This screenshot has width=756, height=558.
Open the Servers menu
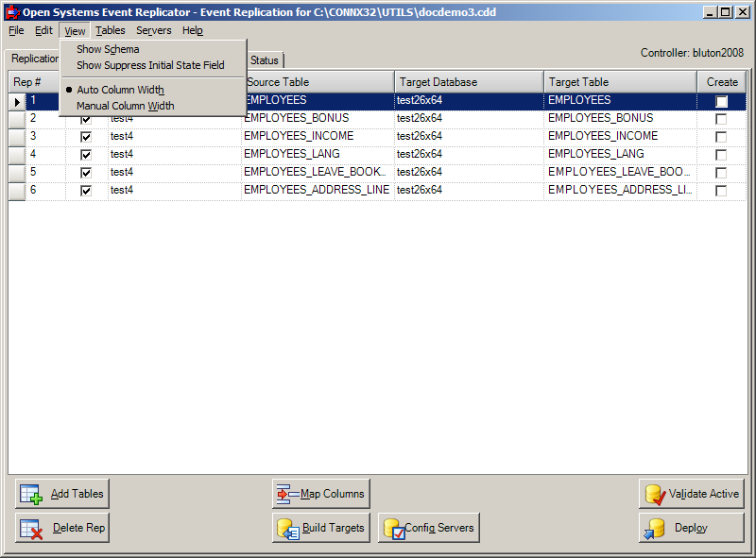pos(153,30)
